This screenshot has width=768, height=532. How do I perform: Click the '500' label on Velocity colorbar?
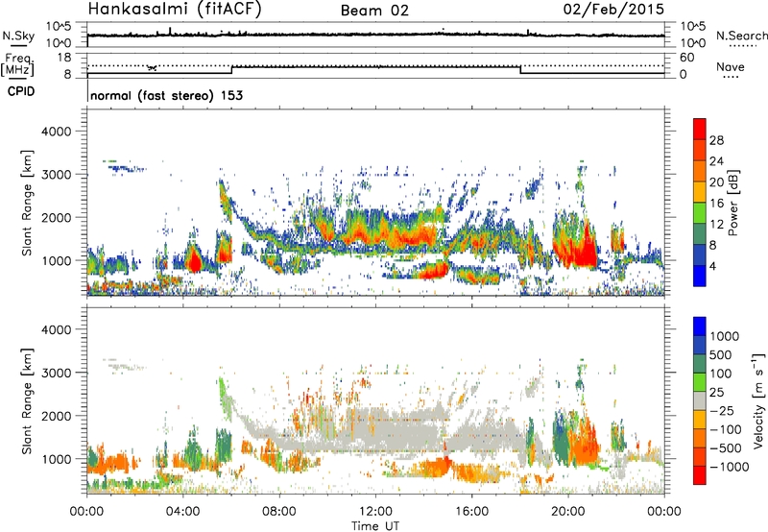721,355
